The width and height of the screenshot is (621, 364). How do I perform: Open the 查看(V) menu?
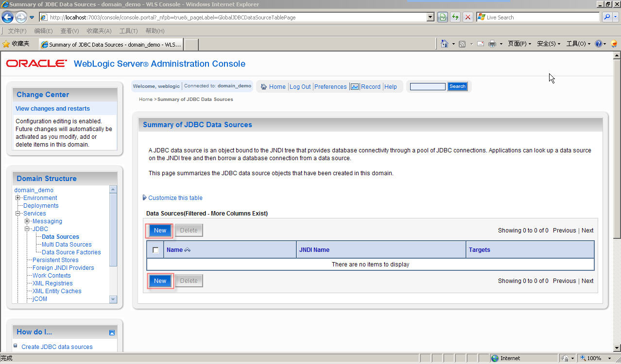pyautogui.click(x=69, y=31)
